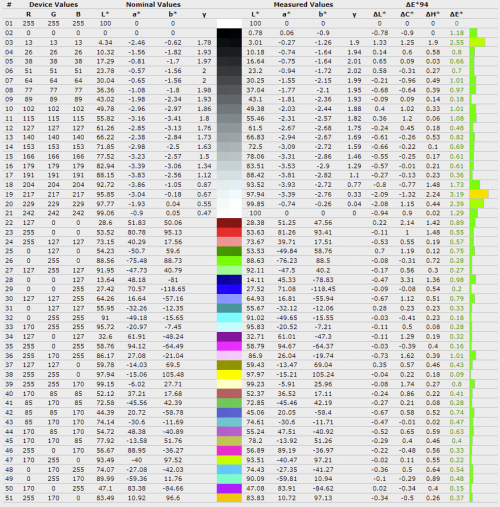Click the ΔC* column header

pyautogui.click(x=407, y=14)
